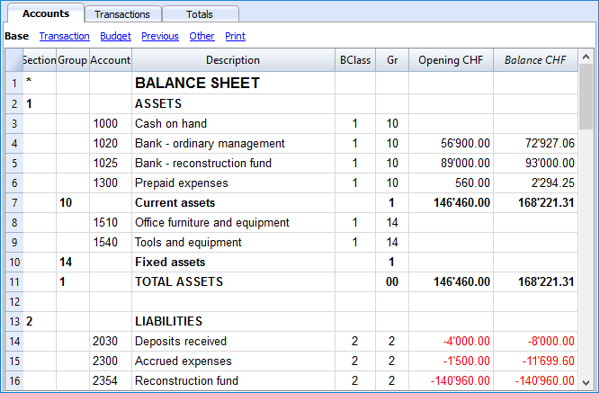Screen dimensions: 599x393
Task: Click the Cash on hand description
Action: point(171,124)
